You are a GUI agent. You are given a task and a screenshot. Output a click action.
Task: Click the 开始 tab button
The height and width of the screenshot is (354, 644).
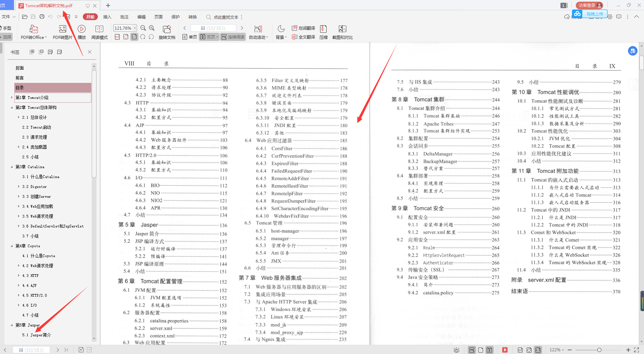tap(90, 17)
